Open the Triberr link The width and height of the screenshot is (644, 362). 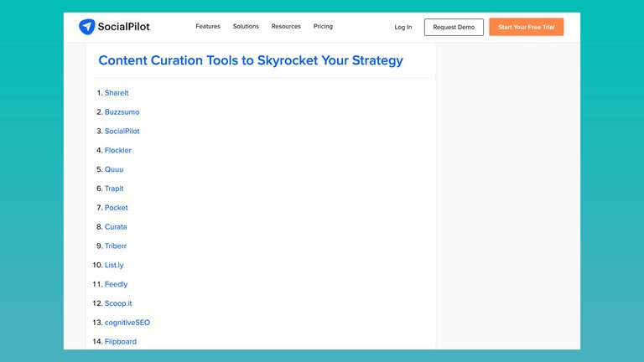(x=116, y=246)
